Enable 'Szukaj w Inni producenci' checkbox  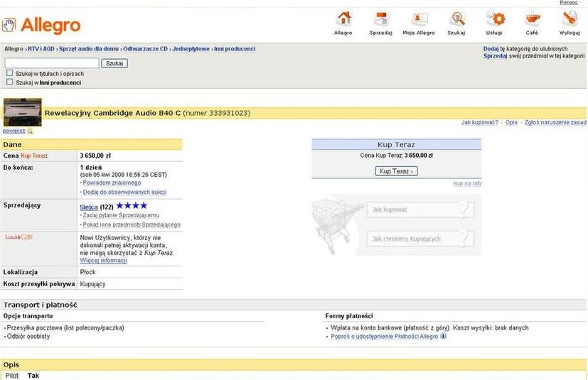click(10, 82)
